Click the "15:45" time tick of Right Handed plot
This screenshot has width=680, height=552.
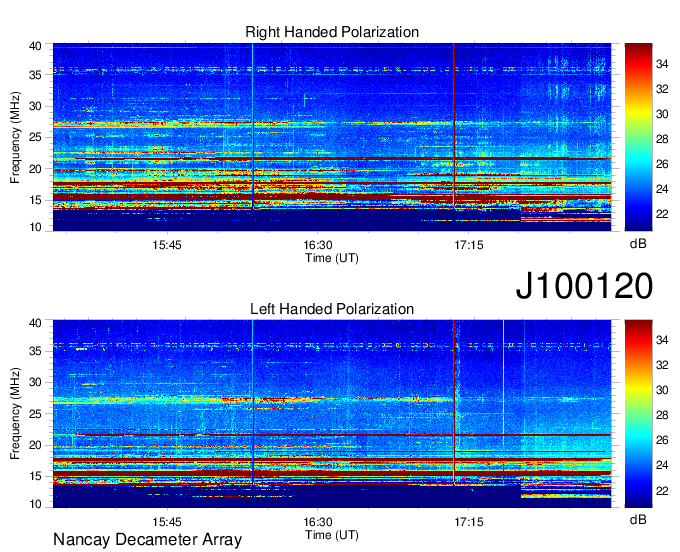[167, 245]
